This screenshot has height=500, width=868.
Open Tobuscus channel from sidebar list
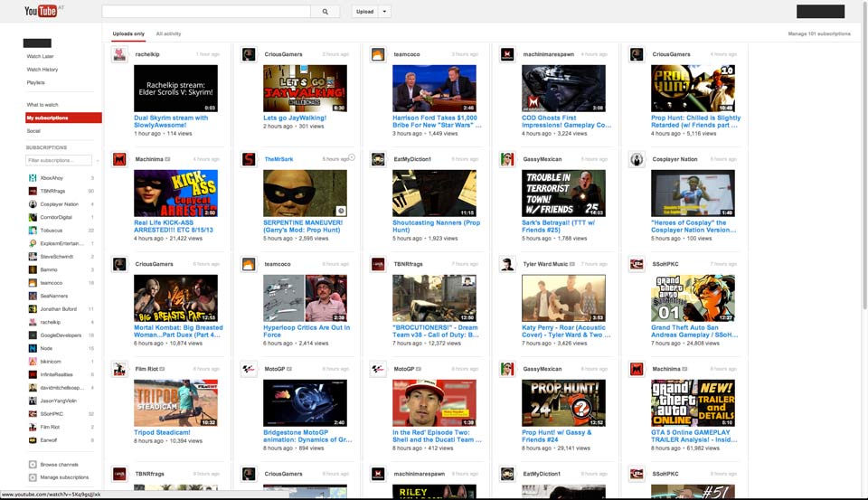point(51,231)
